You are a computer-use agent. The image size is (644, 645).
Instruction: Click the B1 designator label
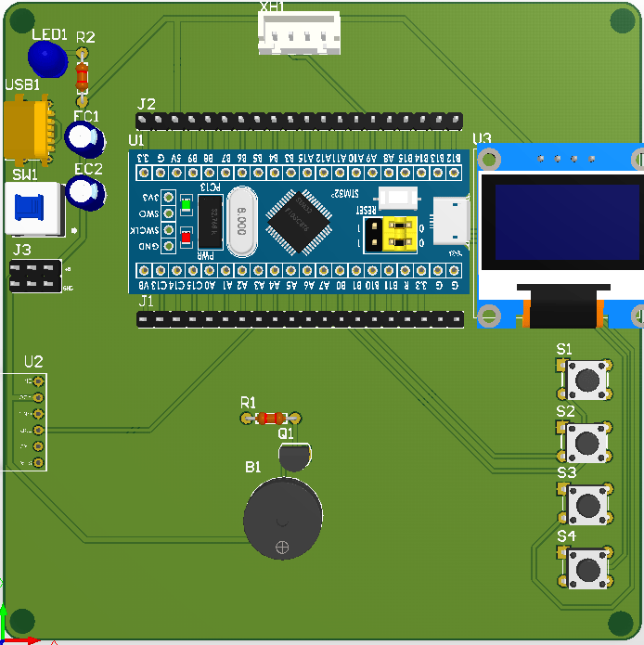click(x=252, y=468)
